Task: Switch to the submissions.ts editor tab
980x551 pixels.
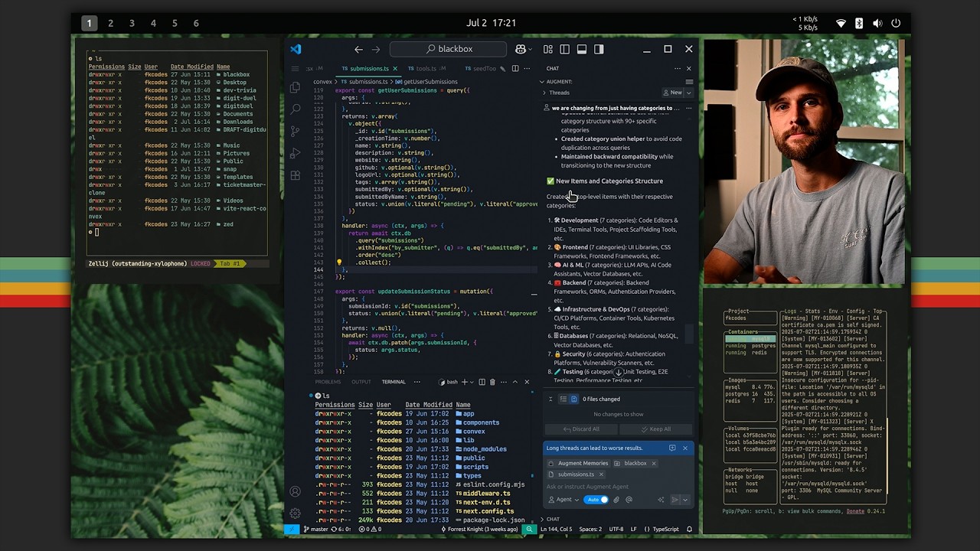Action: pyautogui.click(x=368, y=68)
